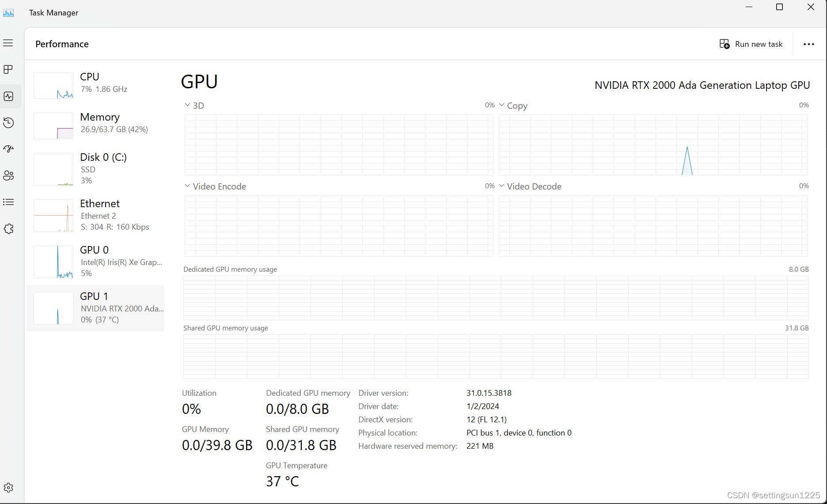The height and width of the screenshot is (504, 827).
Task: Click GPU Memory value 0.0/39.8 GB
Action: click(x=217, y=445)
